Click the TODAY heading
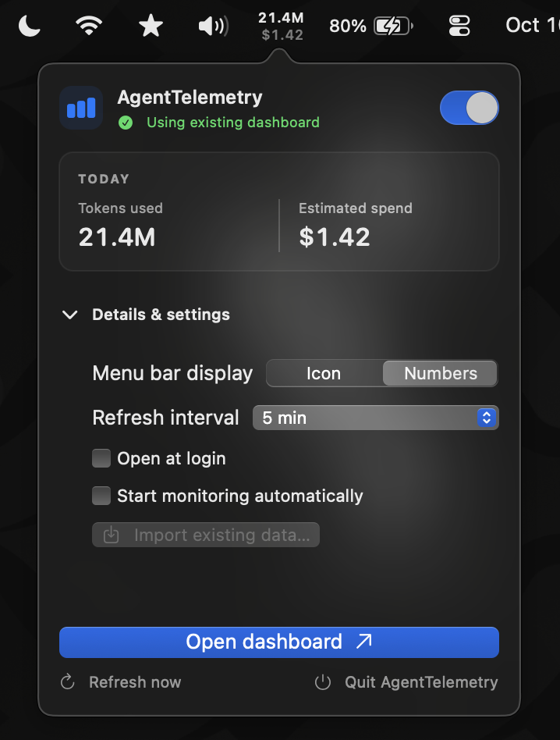The height and width of the screenshot is (740, 560). (x=104, y=179)
